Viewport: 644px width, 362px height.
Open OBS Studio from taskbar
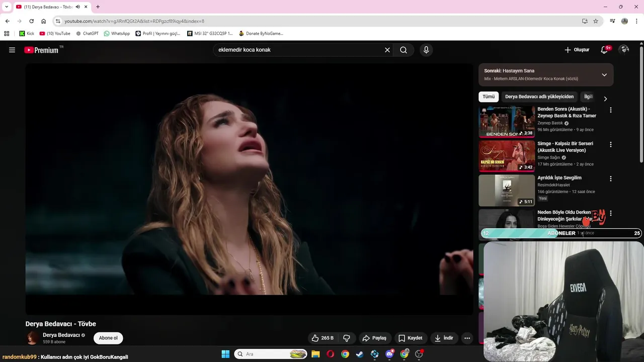(419, 354)
